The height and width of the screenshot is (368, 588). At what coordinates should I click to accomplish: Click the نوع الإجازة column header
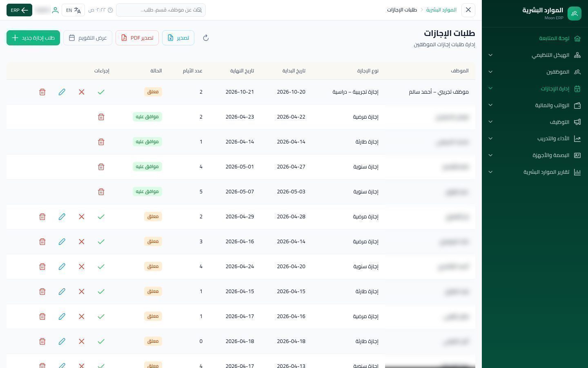click(x=368, y=71)
